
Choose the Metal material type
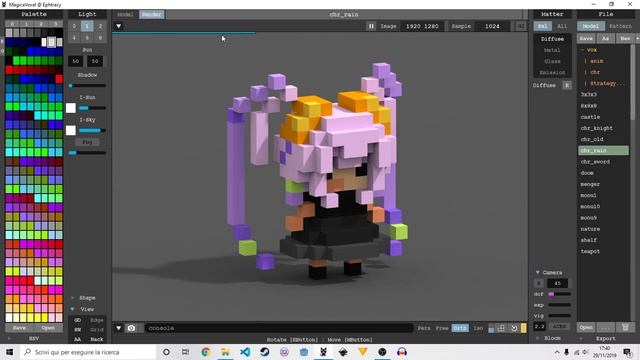tap(552, 50)
